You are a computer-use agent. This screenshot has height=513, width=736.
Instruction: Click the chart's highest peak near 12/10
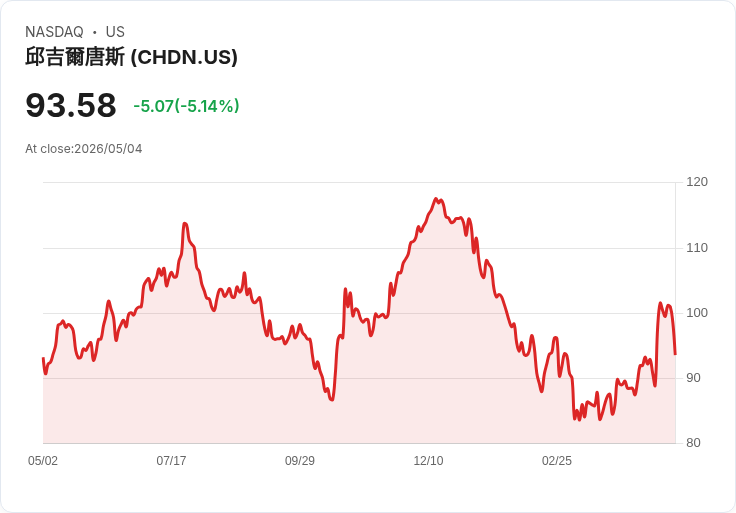(436, 199)
